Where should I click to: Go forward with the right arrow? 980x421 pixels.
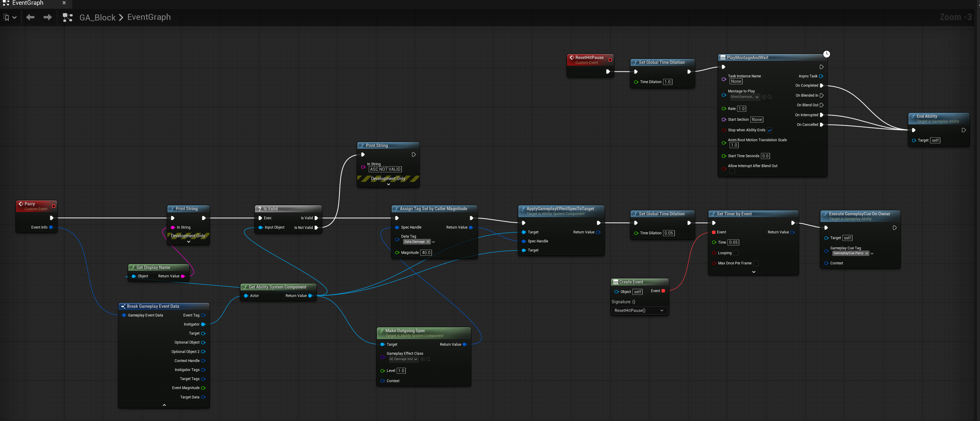click(48, 17)
